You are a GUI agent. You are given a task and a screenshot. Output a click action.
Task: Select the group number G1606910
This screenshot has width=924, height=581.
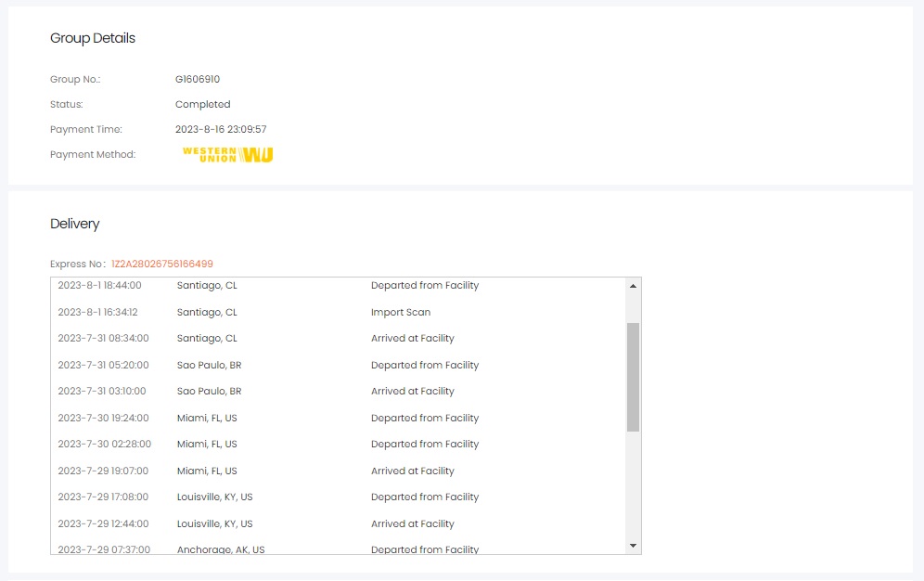tap(198, 80)
